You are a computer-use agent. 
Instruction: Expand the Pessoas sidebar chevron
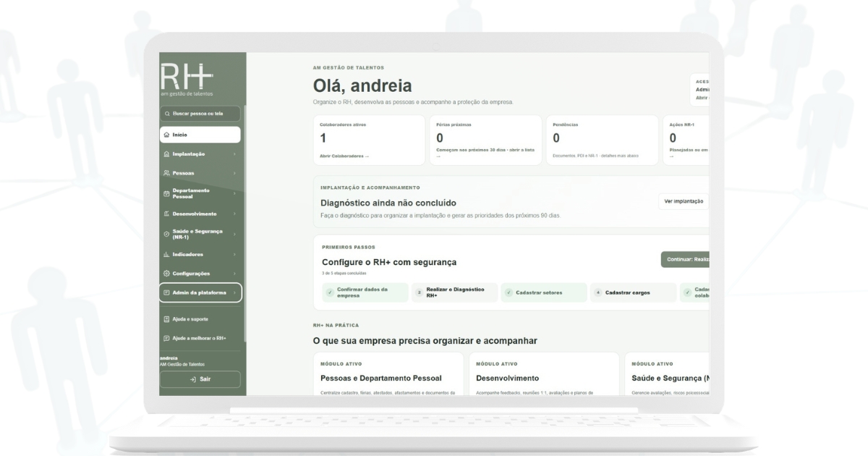(234, 173)
